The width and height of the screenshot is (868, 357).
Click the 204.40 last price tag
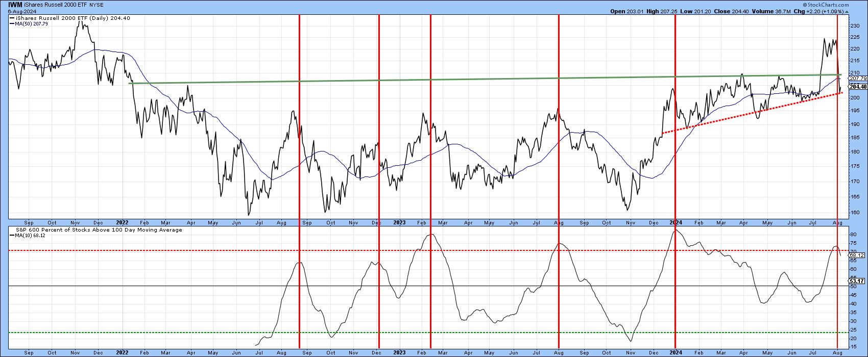tap(858, 87)
